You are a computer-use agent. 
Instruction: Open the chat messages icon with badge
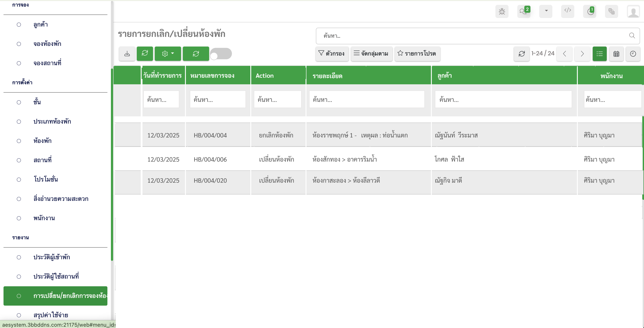pos(523,11)
